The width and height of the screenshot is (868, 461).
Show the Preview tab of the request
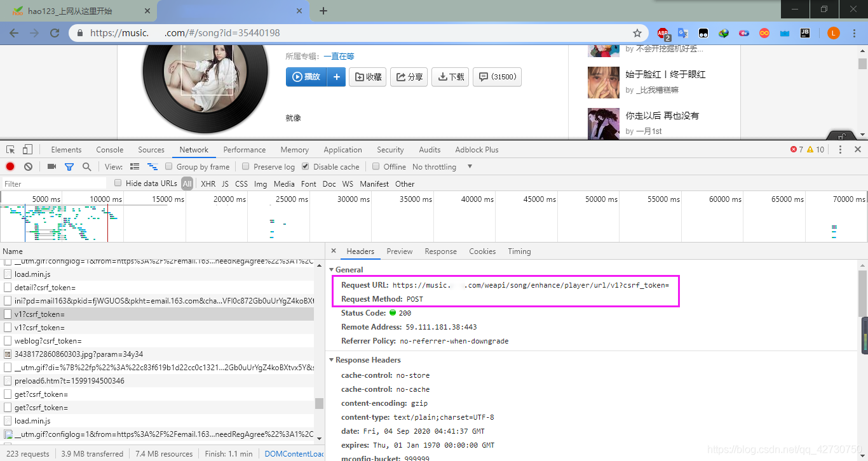pos(400,251)
